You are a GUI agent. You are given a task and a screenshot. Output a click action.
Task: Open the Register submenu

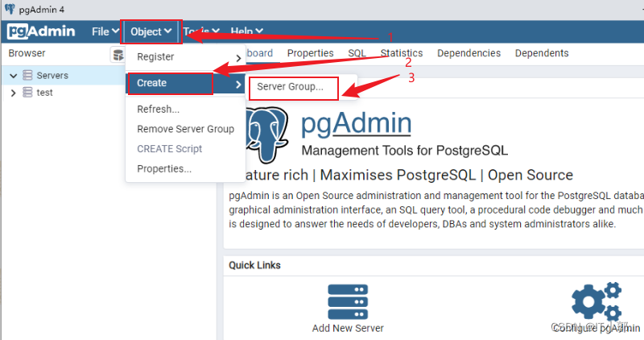[186, 57]
